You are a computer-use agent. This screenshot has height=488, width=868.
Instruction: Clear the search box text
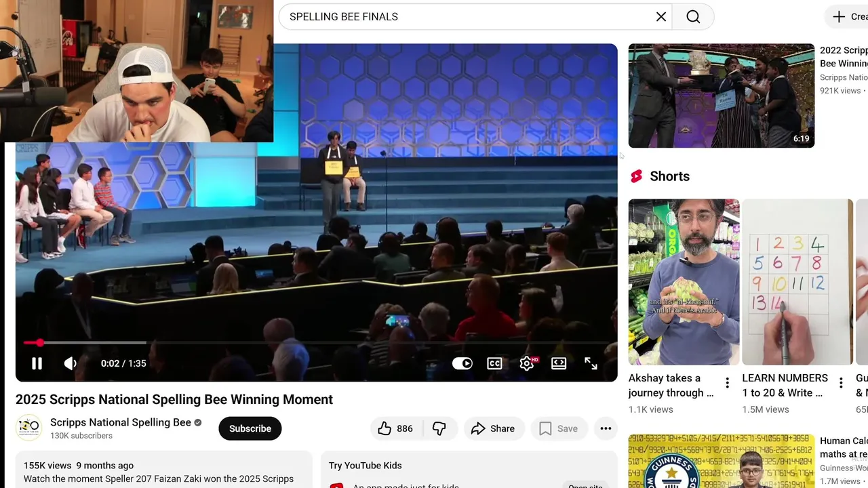pyautogui.click(x=661, y=17)
